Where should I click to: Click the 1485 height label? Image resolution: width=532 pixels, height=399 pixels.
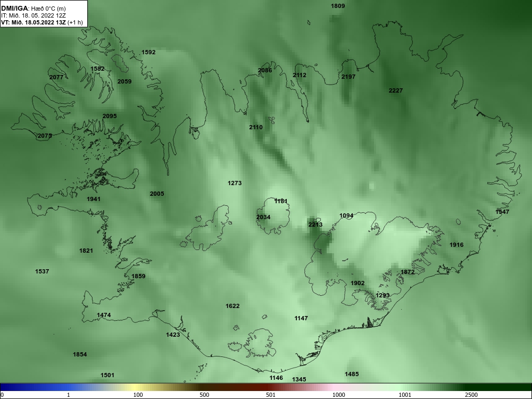352,374
